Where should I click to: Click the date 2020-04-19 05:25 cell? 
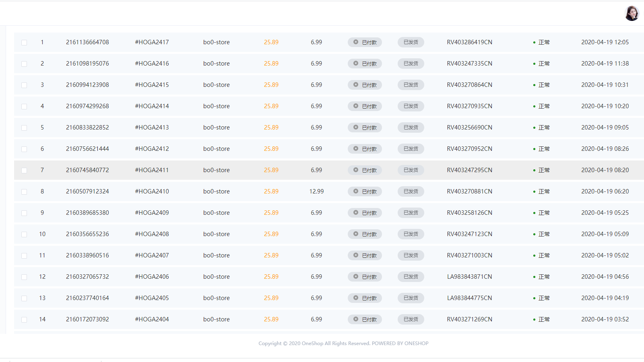(x=605, y=213)
